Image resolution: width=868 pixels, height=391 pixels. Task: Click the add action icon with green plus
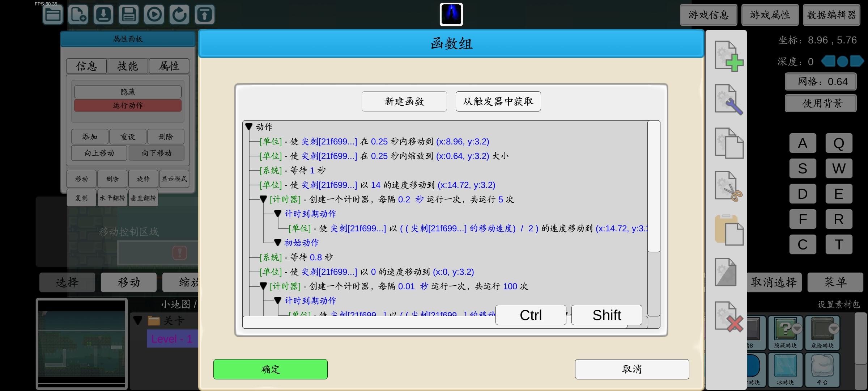pos(728,56)
